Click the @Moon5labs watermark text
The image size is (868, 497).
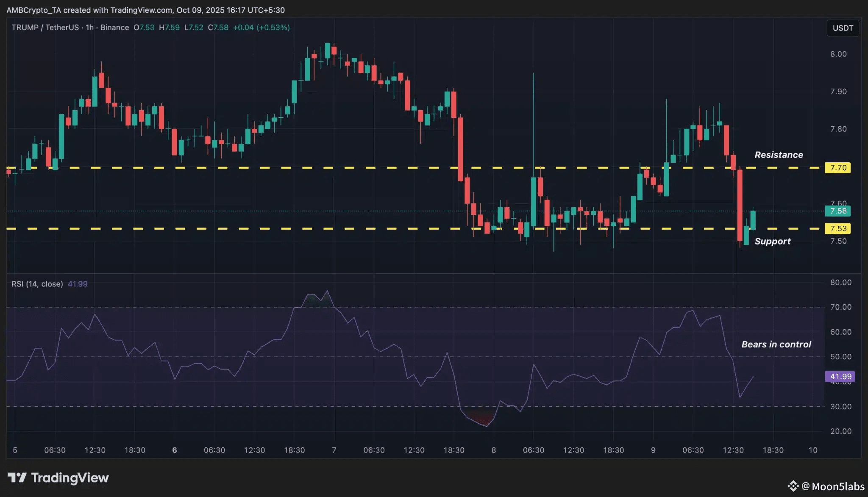coord(833,486)
